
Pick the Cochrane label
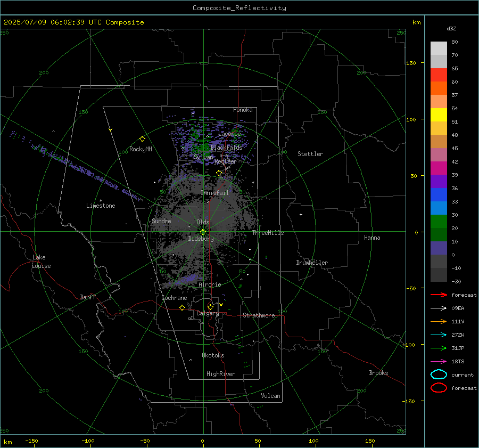[174, 298]
